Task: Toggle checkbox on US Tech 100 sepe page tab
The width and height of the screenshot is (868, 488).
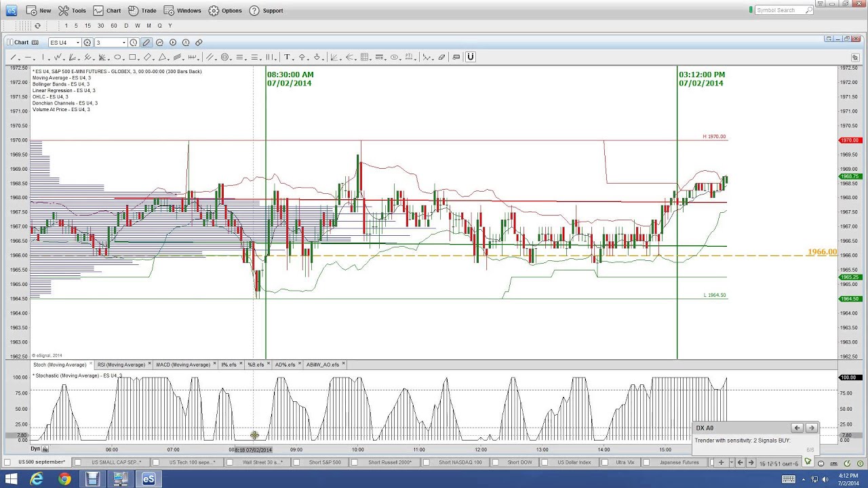Action: (156, 462)
